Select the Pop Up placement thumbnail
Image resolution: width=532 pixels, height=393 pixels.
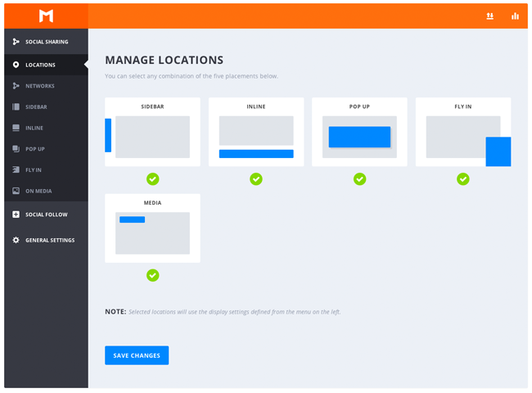(x=359, y=132)
